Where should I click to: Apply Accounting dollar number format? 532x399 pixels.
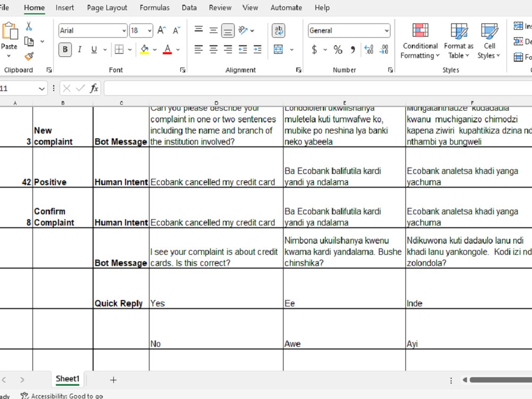[314, 49]
